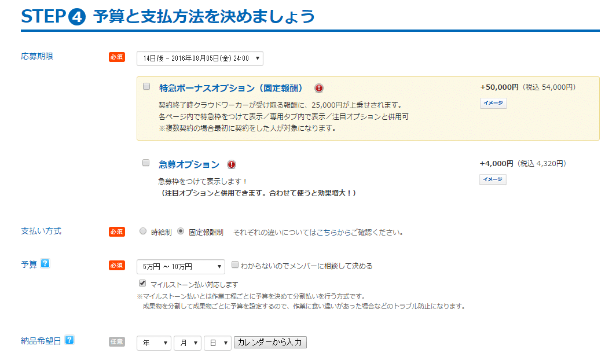Viewport: 605px width, 364px height.
Task: Open the 月 month dropdown
Action: (188, 343)
